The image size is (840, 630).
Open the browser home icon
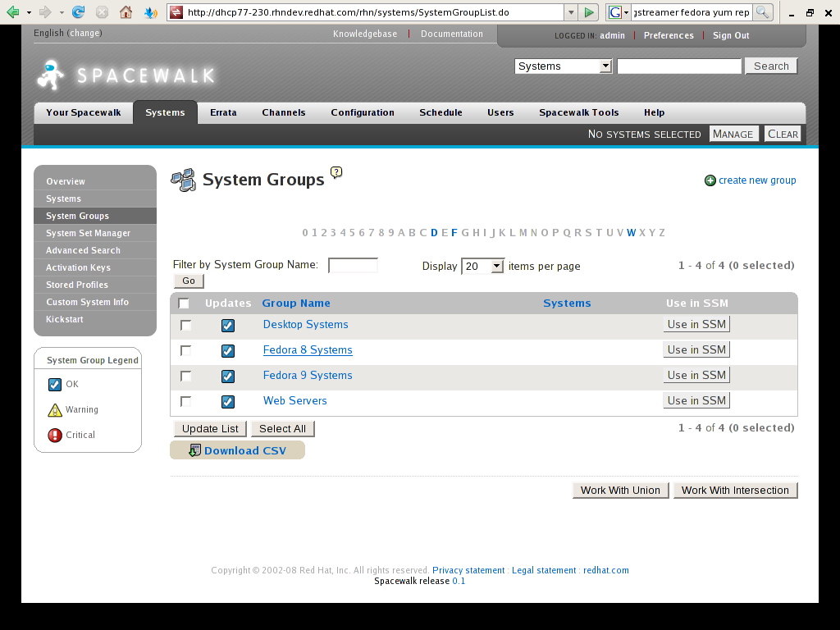[x=126, y=11]
